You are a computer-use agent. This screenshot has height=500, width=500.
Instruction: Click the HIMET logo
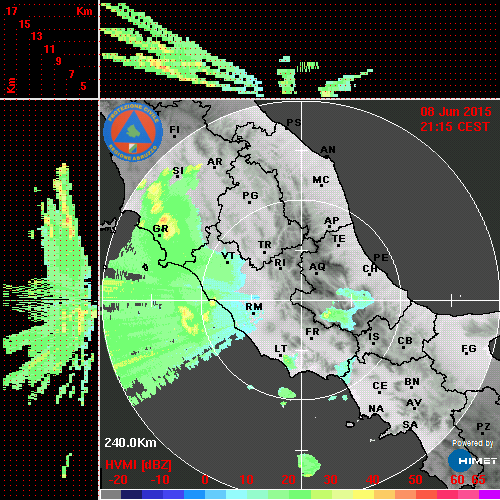click(473, 461)
